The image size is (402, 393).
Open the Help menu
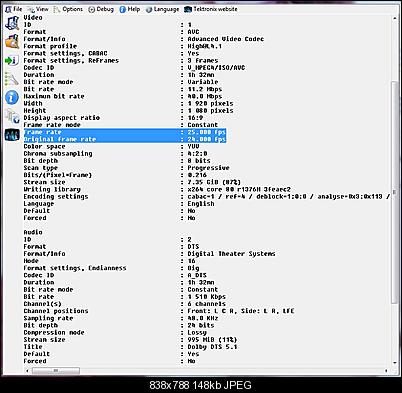tap(130, 9)
